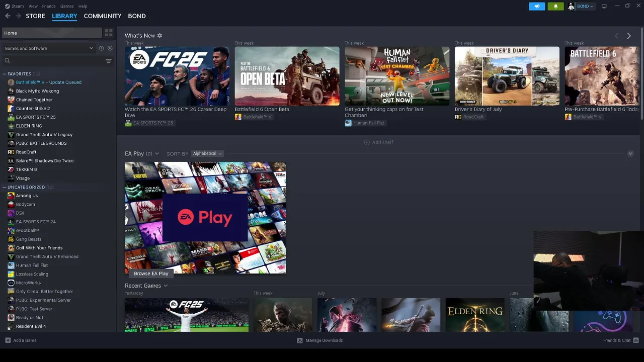The height and width of the screenshot is (362, 644).
Task: Open Recent Games shelf dropdown
Action: pyautogui.click(x=166, y=286)
